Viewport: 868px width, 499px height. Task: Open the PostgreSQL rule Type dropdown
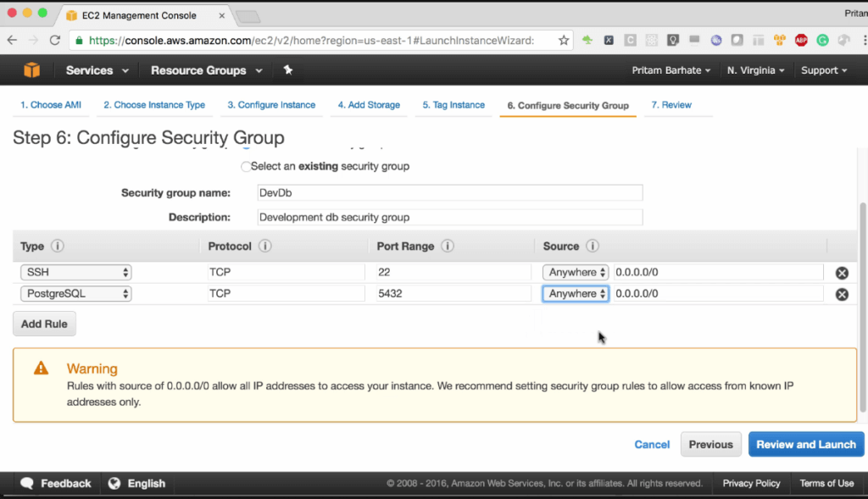click(75, 294)
